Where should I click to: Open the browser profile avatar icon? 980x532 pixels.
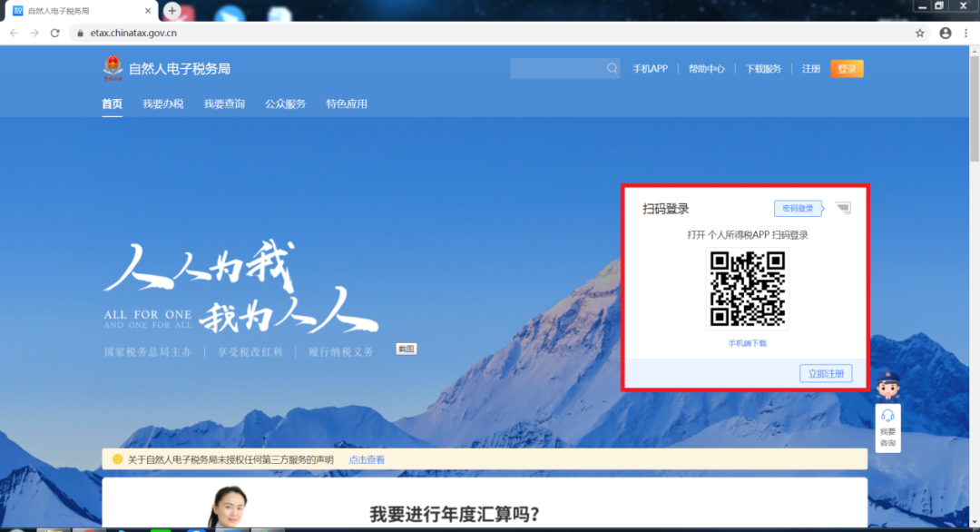click(946, 33)
